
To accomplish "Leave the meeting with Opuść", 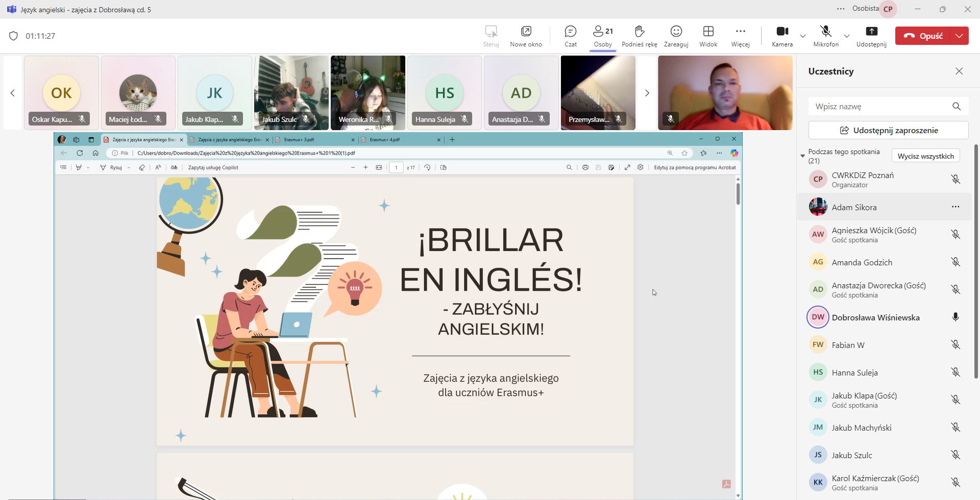I will [923, 36].
